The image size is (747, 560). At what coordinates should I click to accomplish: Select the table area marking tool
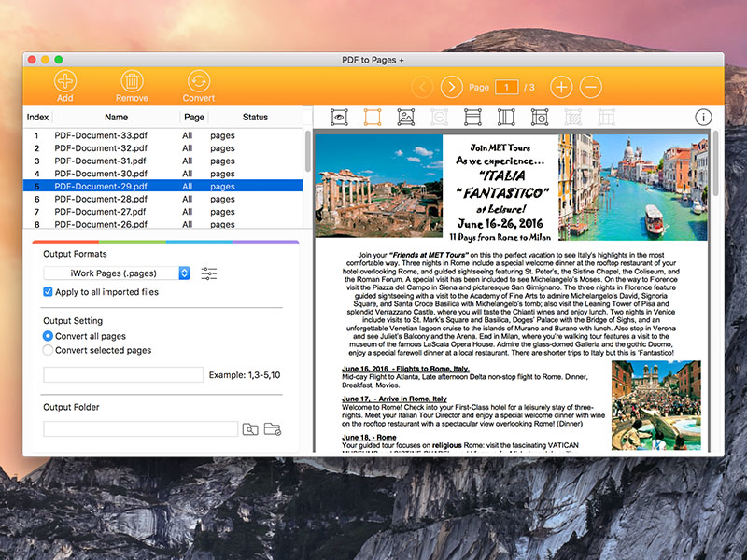540,118
